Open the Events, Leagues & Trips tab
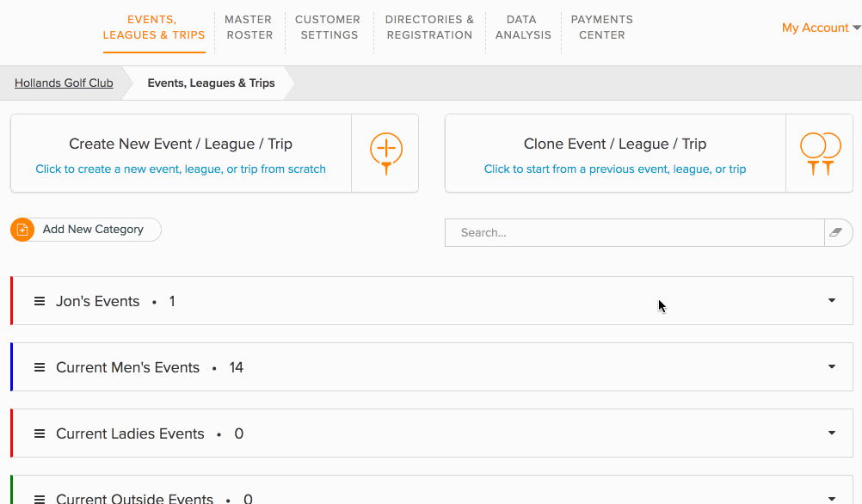The image size is (862, 504). click(154, 28)
